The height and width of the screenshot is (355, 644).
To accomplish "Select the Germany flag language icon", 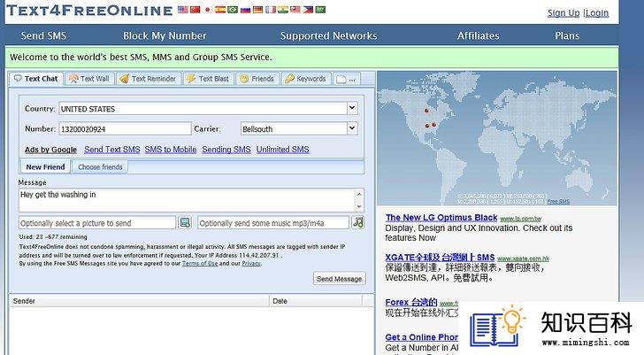I will [x=258, y=10].
